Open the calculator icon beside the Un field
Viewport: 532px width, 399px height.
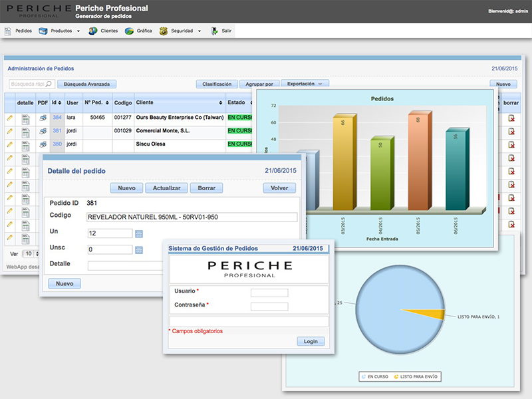(x=139, y=234)
